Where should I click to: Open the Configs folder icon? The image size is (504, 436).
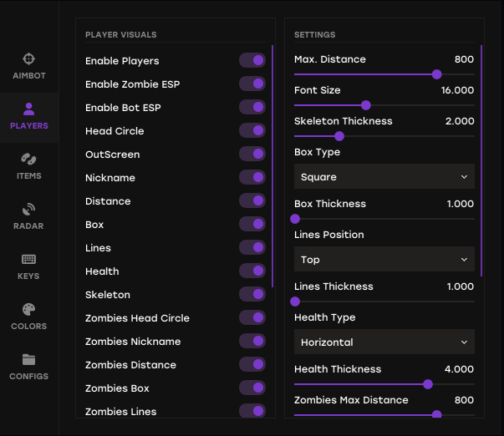[29, 359]
